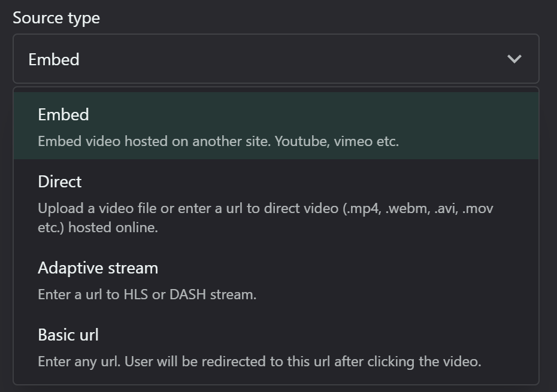Click 'Enter a url to HLS' text
557x392 pixels.
[93, 294]
